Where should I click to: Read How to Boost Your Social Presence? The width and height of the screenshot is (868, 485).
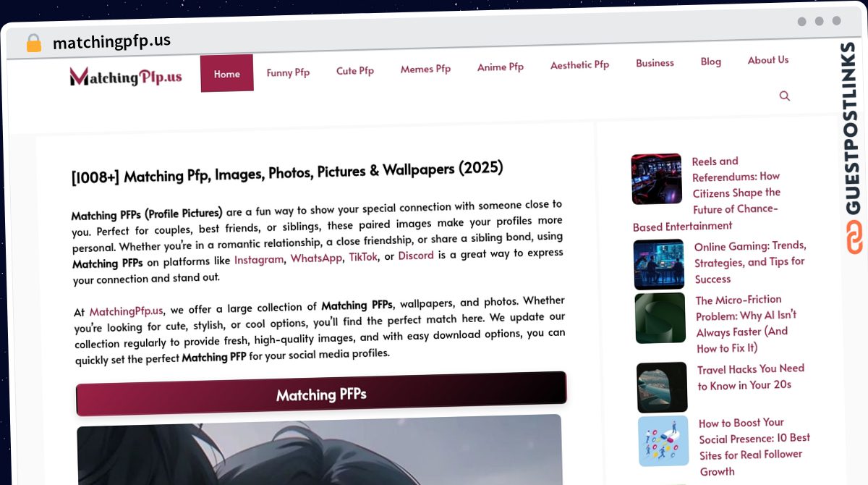754,447
